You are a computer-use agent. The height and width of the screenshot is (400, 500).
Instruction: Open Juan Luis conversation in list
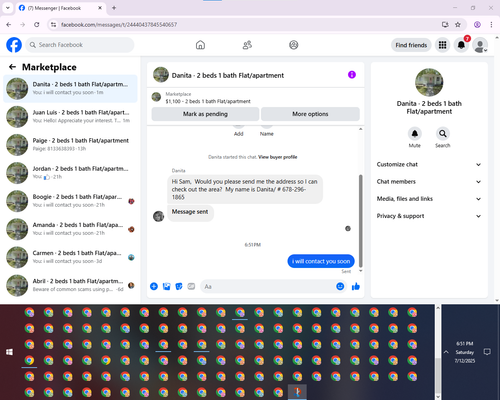(x=70, y=117)
